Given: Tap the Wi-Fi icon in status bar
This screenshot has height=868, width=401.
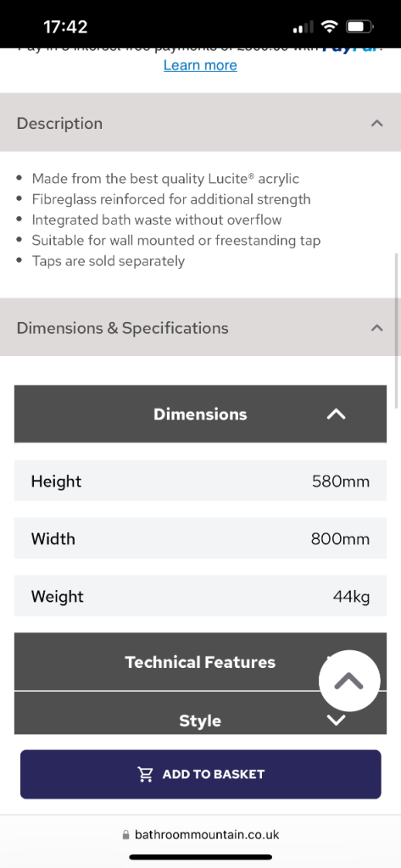Looking at the screenshot, I should point(330,26).
